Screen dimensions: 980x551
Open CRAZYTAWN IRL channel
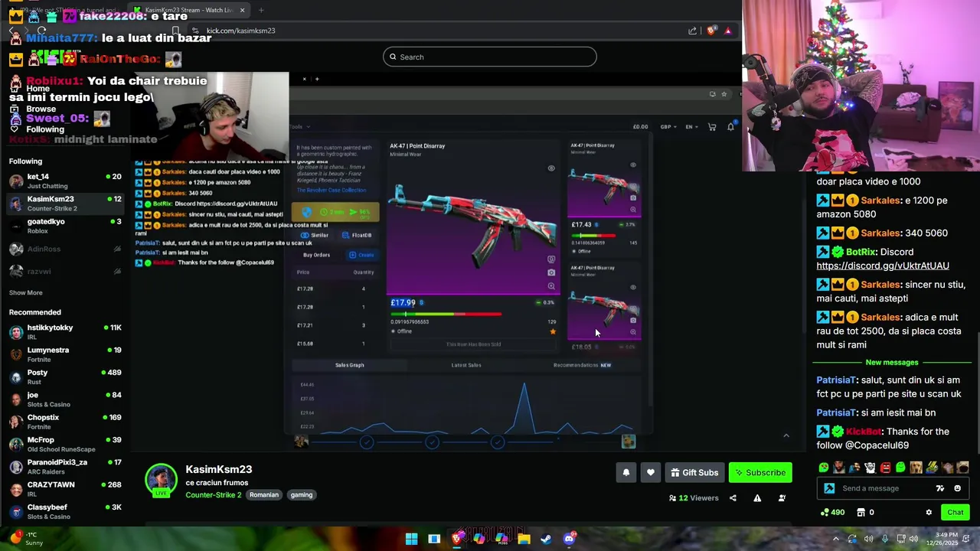[65, 489]
